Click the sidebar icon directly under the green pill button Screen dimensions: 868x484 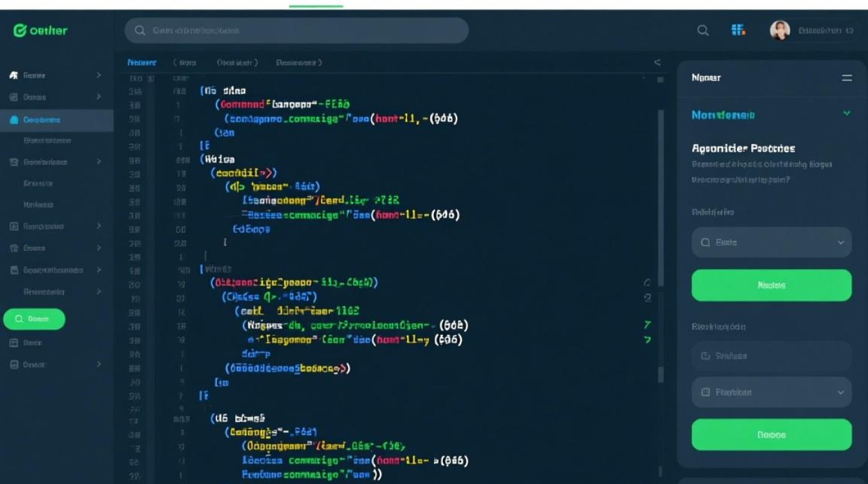pos(14,343)
